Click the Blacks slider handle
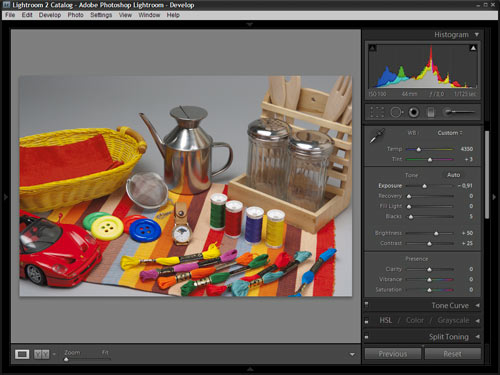Viewport: 500px width, 375px height. pos(411,217)
